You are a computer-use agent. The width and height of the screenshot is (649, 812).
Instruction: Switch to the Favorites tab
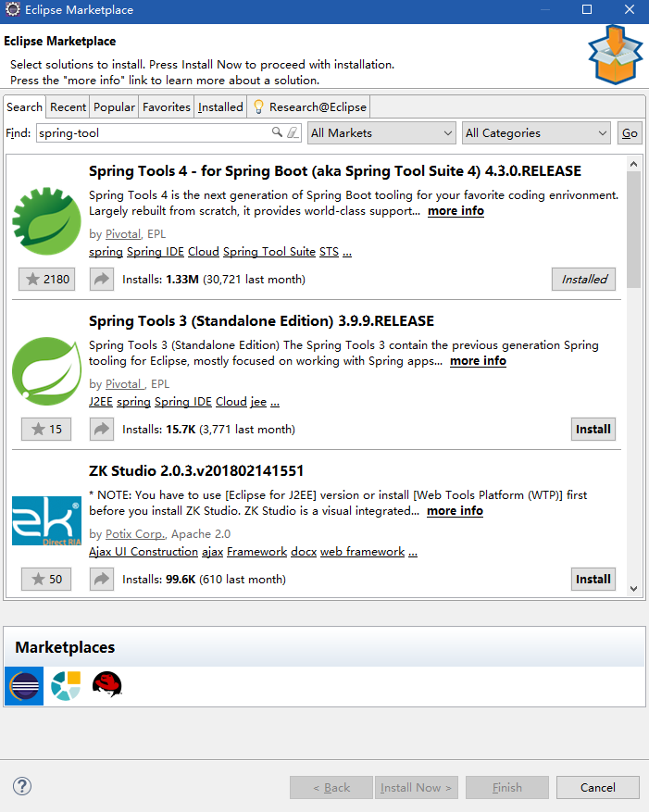pyautogui.click(x=167, y=106)
